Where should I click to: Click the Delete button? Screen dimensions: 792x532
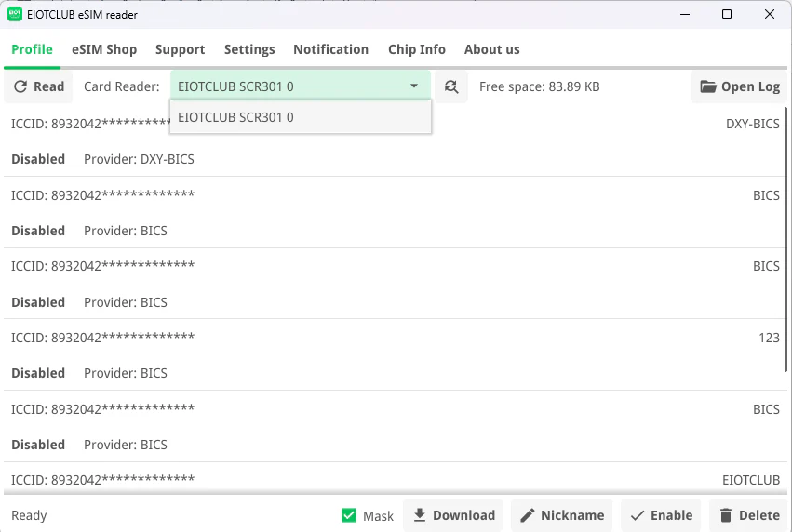click(x=749, y=515)
